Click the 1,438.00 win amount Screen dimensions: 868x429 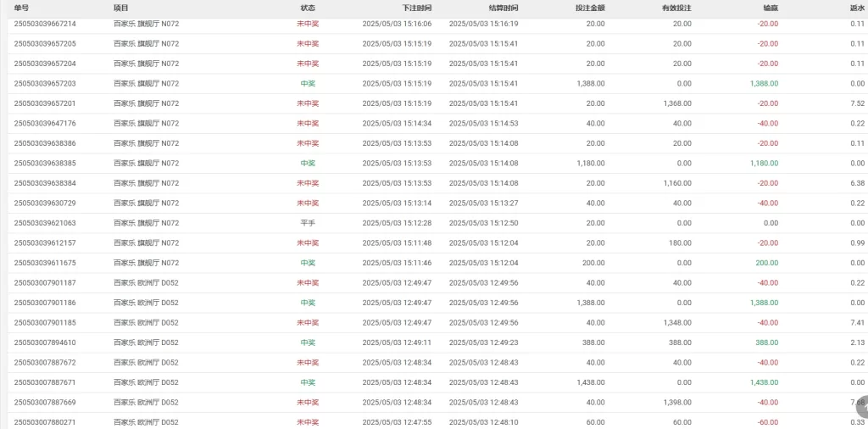click(x=764, y=382)
